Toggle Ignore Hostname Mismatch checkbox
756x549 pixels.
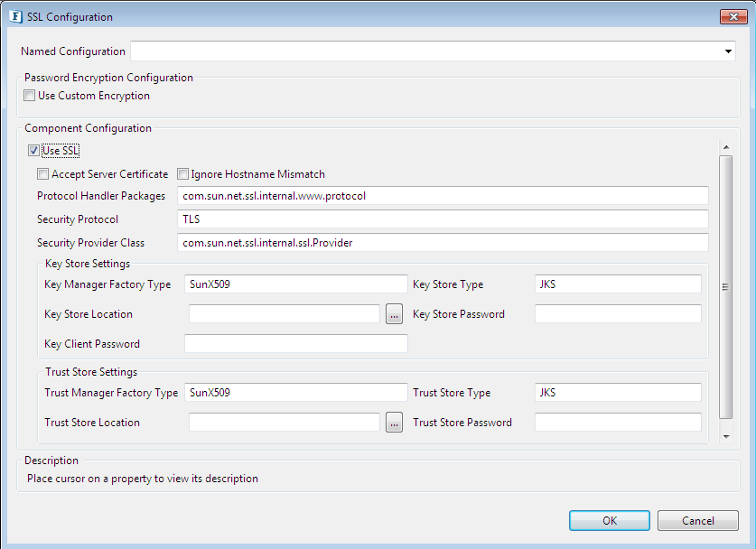click(182, 174)
